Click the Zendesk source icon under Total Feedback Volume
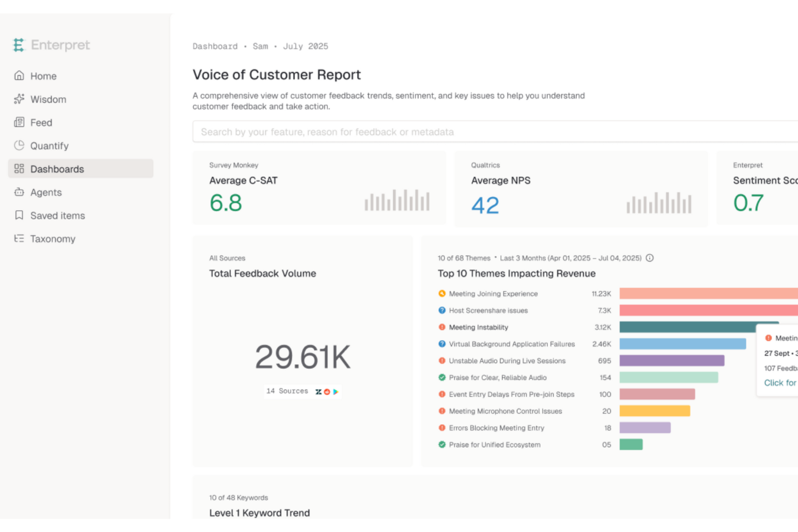 click(x=319, y=391)
